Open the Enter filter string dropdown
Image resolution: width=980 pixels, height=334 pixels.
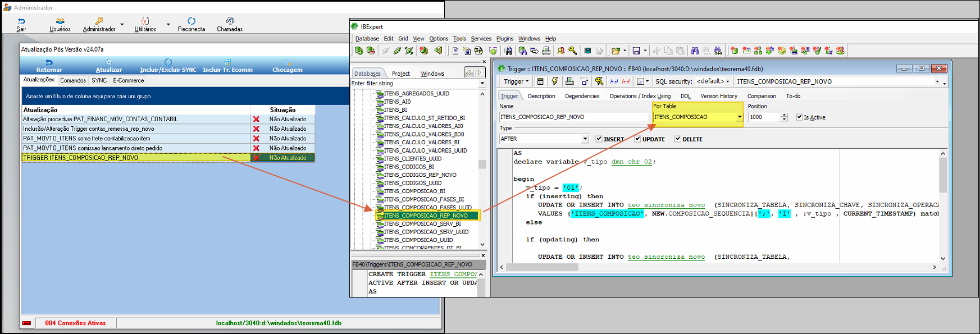(x=482, y=84)
